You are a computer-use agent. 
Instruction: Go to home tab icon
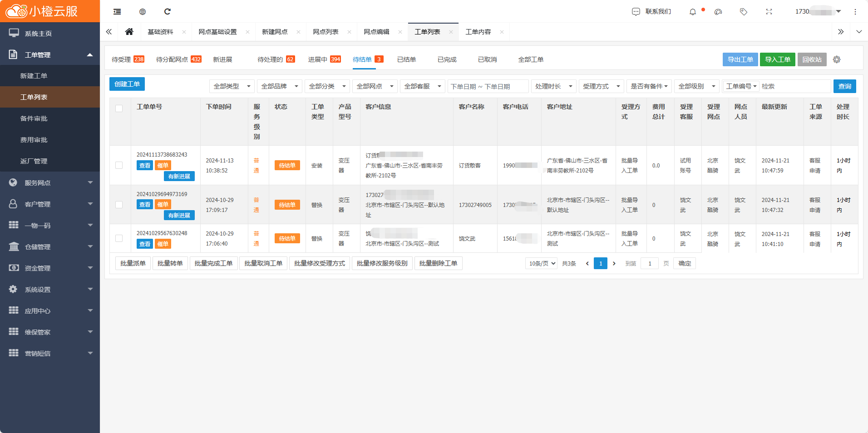(129, 32)
